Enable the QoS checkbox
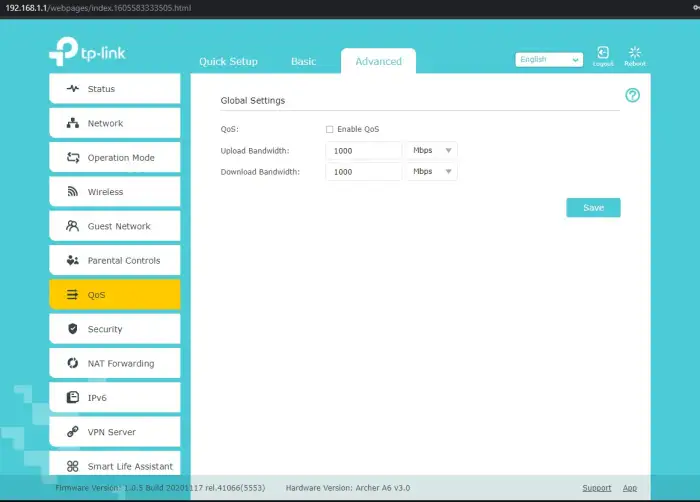The height and width of the screenshot is (502, 700). (330, 129)
